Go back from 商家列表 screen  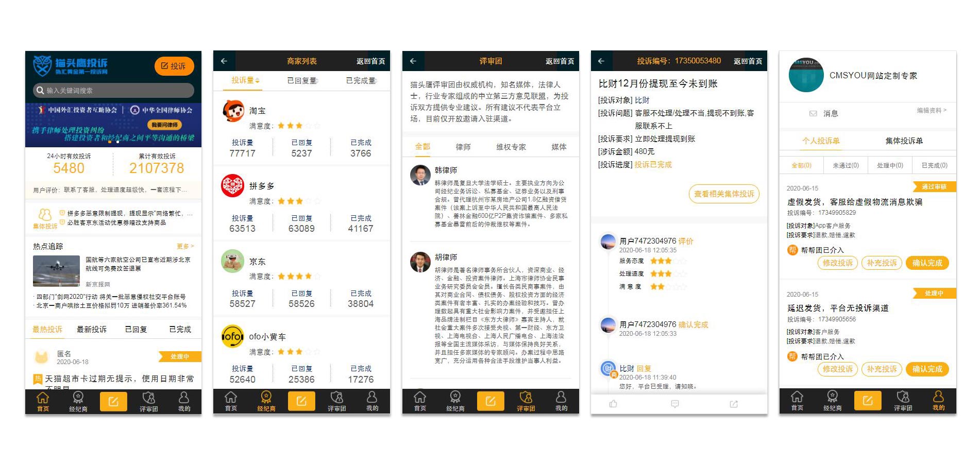click(224, 61)
